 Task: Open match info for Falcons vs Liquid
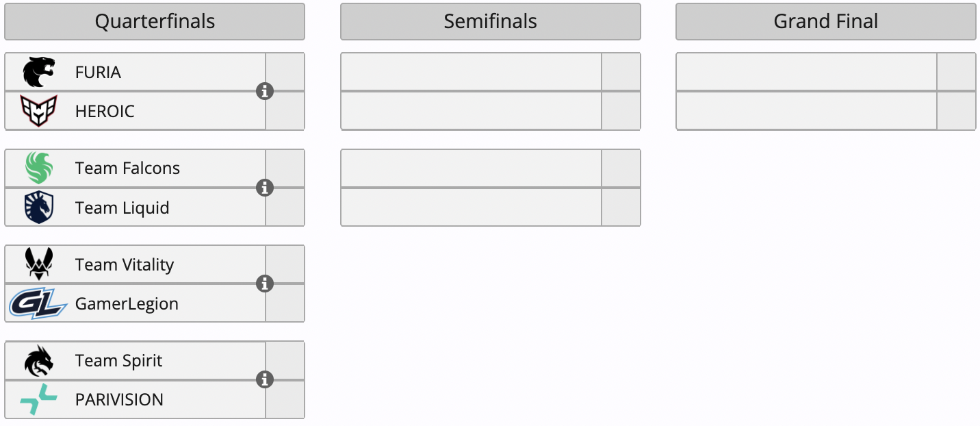[x=265, y=188]
